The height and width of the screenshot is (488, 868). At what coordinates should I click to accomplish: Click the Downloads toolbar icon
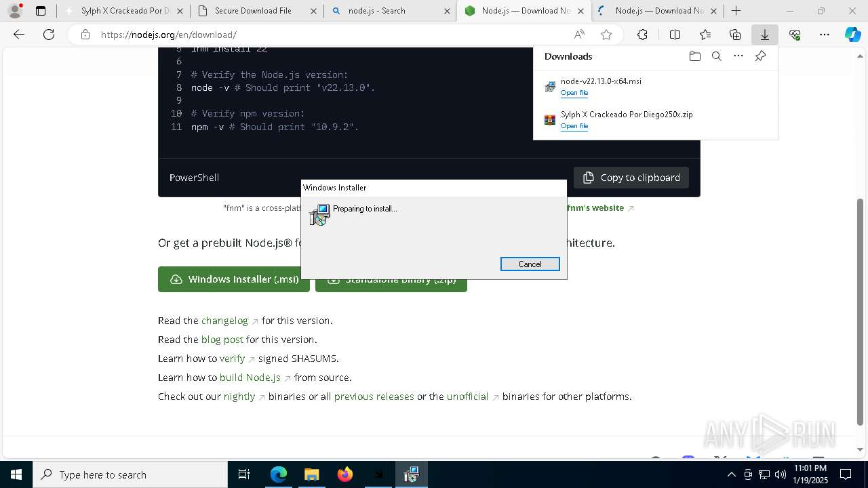tap(764, 35)
